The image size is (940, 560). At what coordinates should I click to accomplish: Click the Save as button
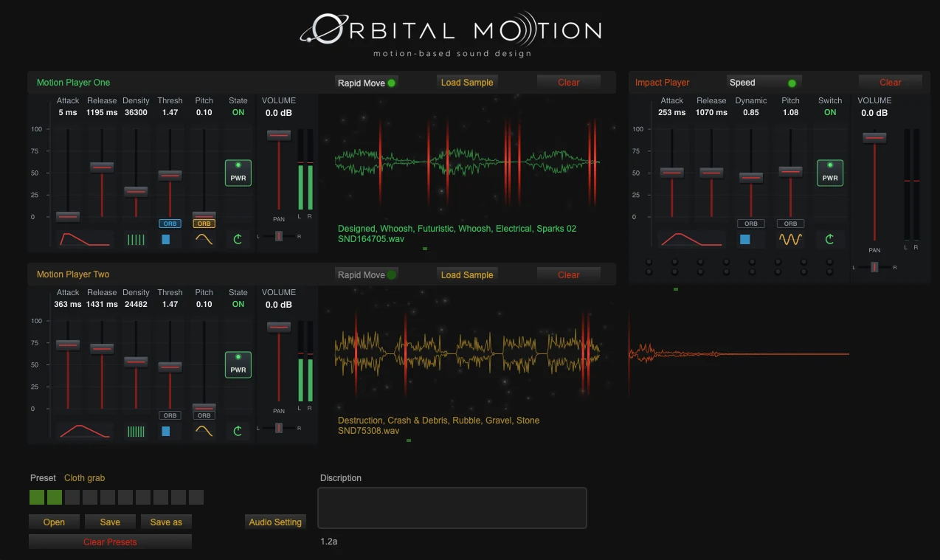coord(166,522)
